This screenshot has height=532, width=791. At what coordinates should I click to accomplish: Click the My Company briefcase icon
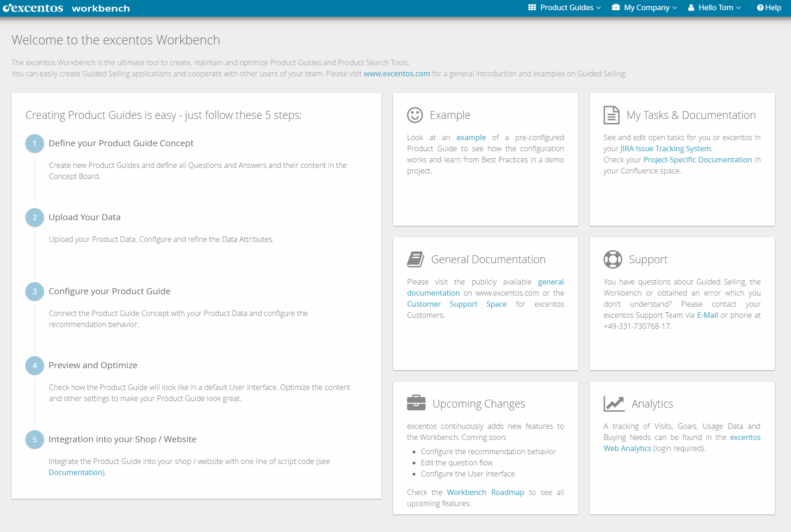(x=616, y=7)
